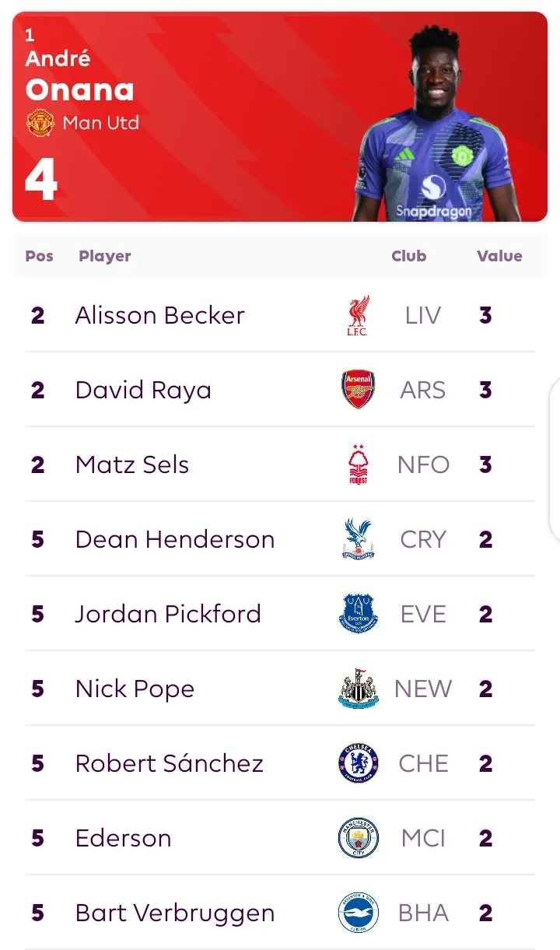This screenshot has height=950, width=560.
Task: Click the Arsenal club crest icon
Action: point(359,390)
